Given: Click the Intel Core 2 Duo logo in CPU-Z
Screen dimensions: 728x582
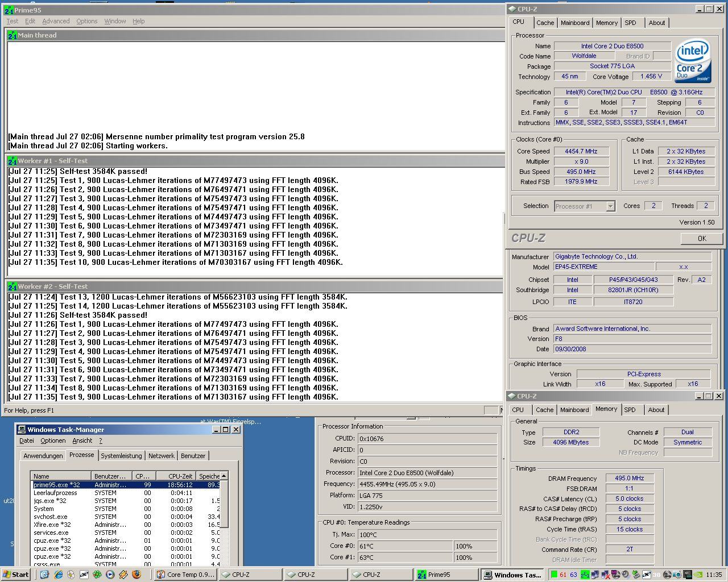Looking at the screenshot, I should (693, 61).
